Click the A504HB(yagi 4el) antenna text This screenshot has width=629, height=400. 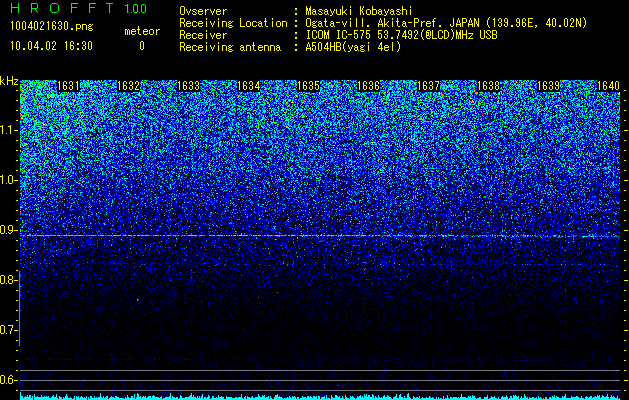click(353, 47)
